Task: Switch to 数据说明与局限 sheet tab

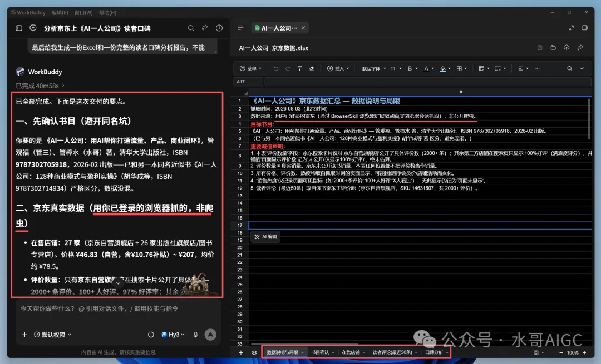Action: [x=285, y=352]
